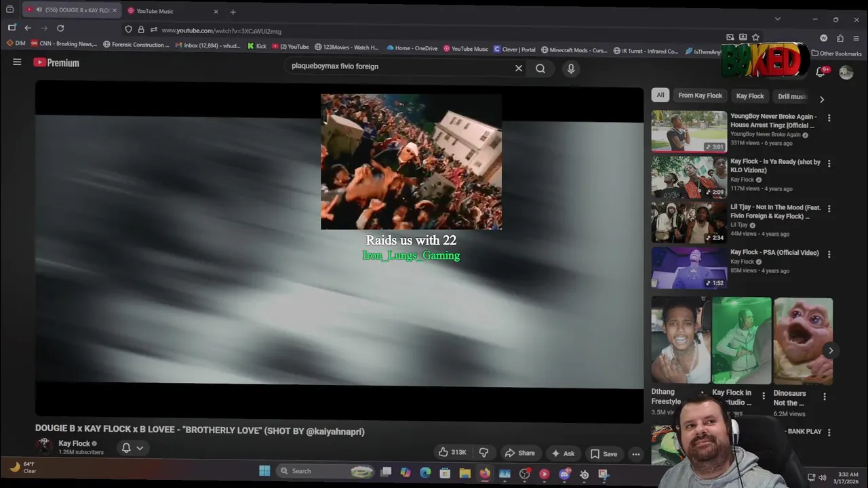Open 123Movies bookmark
868x488 pixels.
tap(347, 47)
